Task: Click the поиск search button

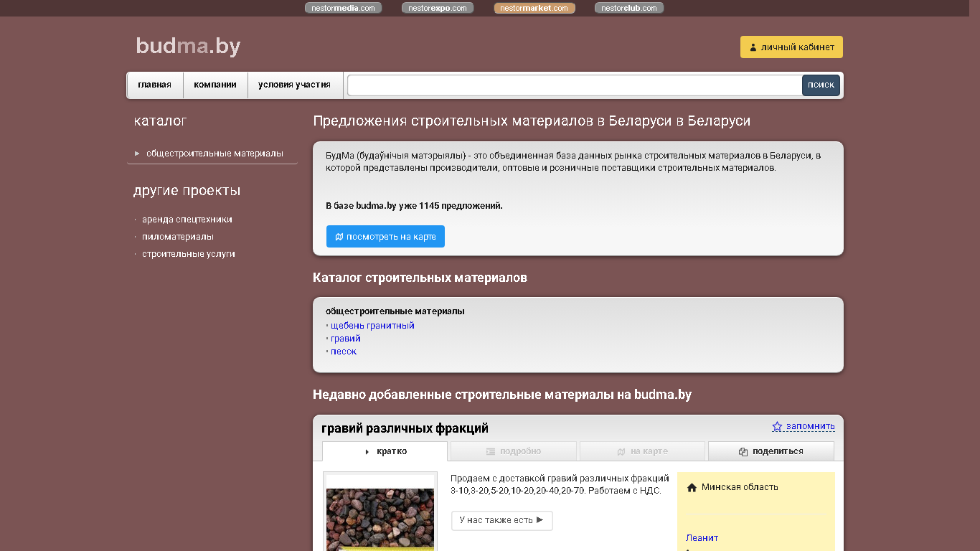Action: 821,85
